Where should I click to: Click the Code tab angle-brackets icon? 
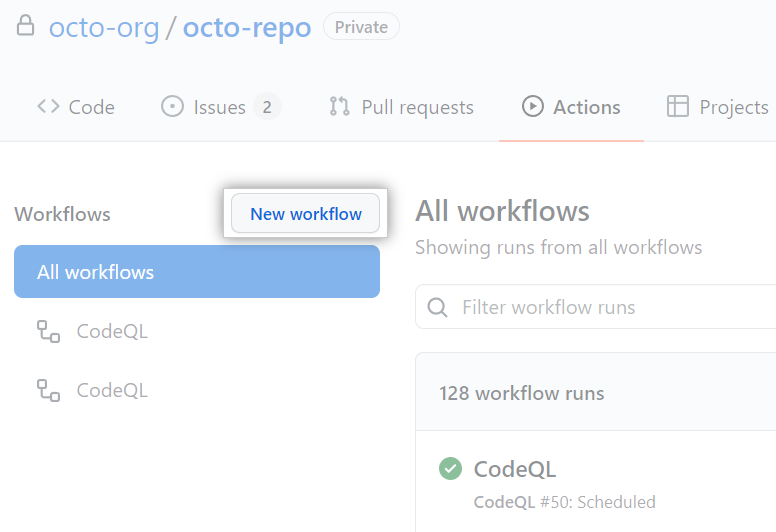click(x=48, y=106)
